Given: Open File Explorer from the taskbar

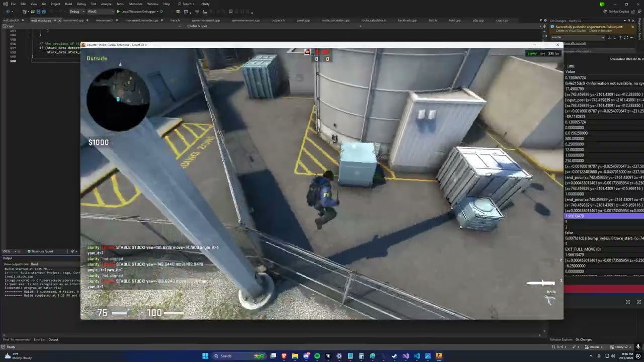Looking at the screenshot, I should pyautogui.click(x=295, y=356).
